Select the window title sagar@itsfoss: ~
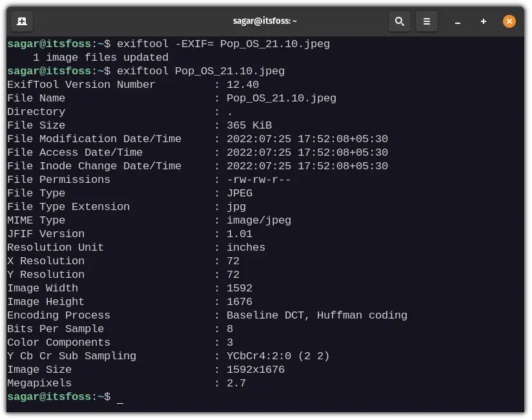This screenshot has height=420, width=532. (x=265, y=21)
